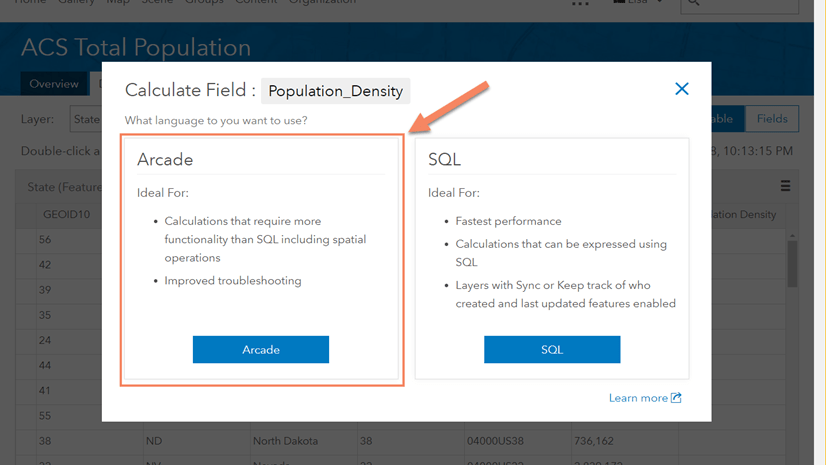The width and height of the screenshot is (826, 465).
Task: Click the Population_Density field name label
Action: coord(335,91)
